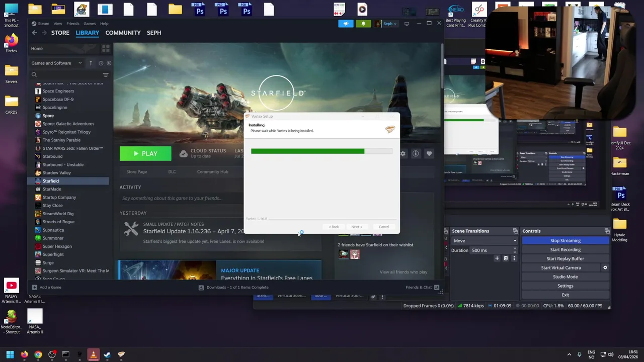This screenshot has width=644, height=362.
Task: Click the green PLAY button
Action: (145, 153)
